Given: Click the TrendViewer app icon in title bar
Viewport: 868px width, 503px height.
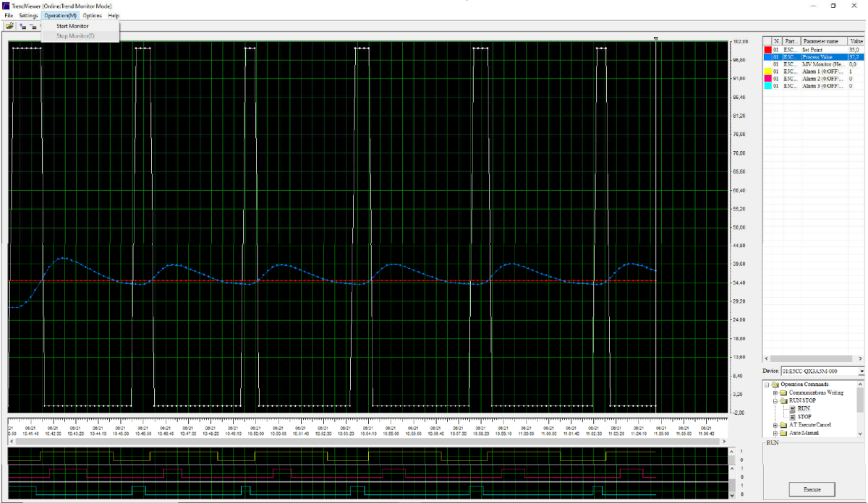Looking at the screenshot, I should [6, 6].
